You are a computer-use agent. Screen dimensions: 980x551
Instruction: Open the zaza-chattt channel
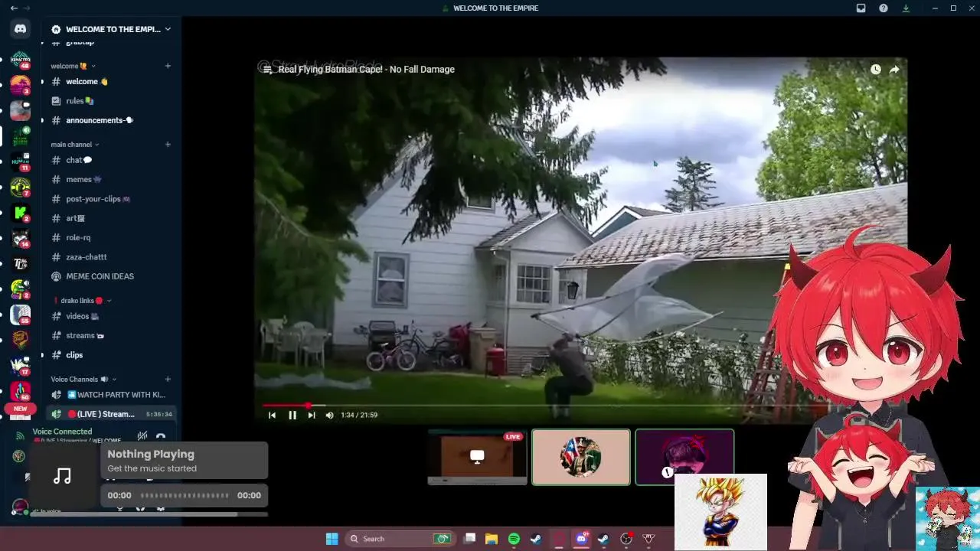111,257
